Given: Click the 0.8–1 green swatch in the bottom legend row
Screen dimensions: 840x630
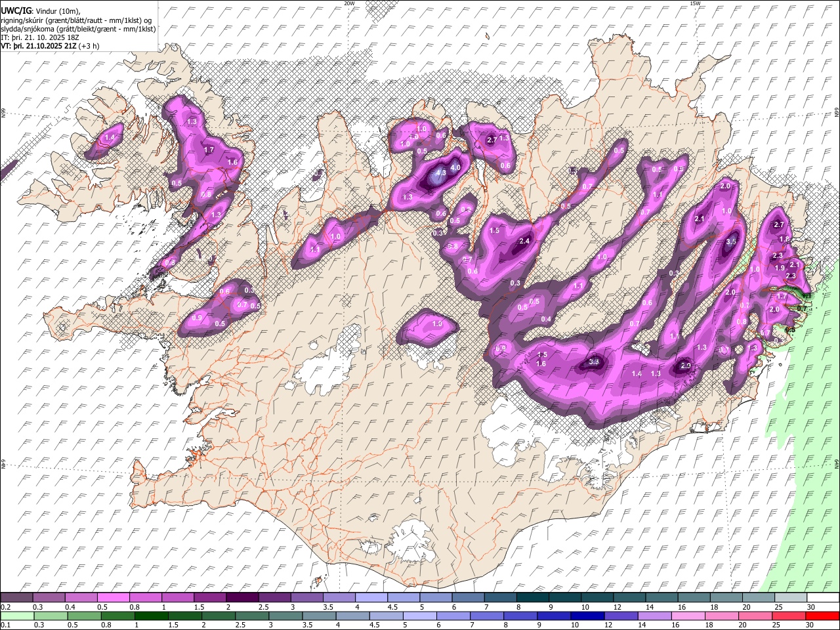Looking at the screenshot, I should click(x=118, y=616).
